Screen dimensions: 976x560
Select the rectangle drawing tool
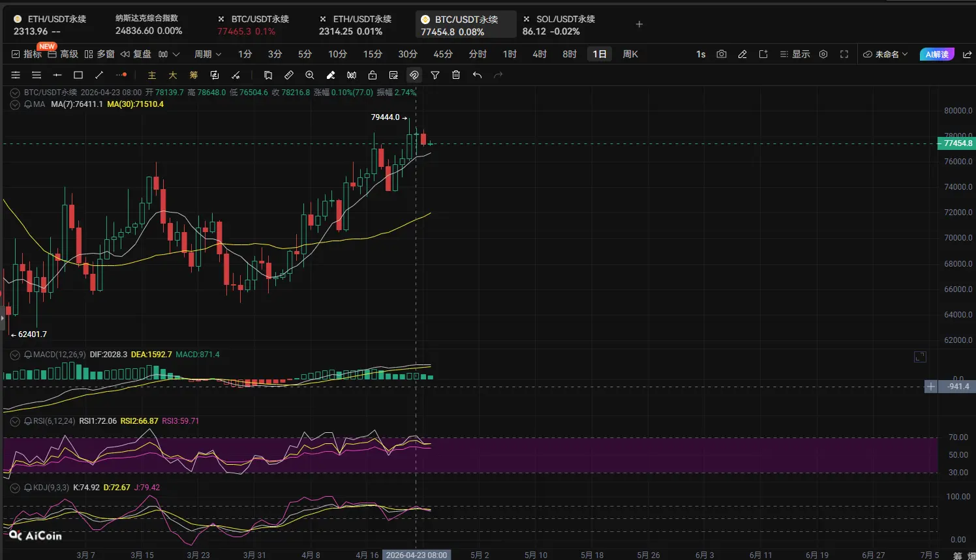pyautogui.click(x=78, y=75)
